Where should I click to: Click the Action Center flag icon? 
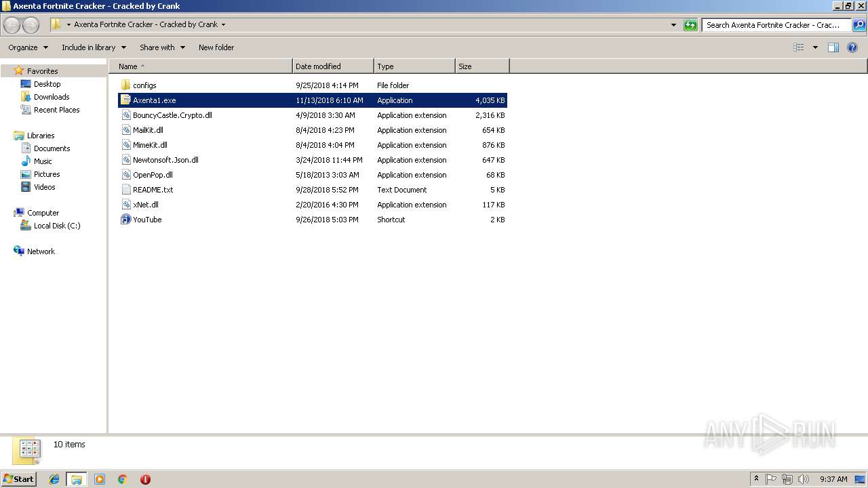(x=771, y=479)
